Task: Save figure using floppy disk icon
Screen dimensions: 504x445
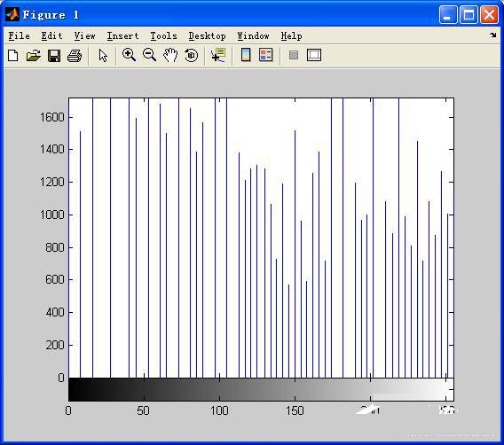Action: [54, 56]
